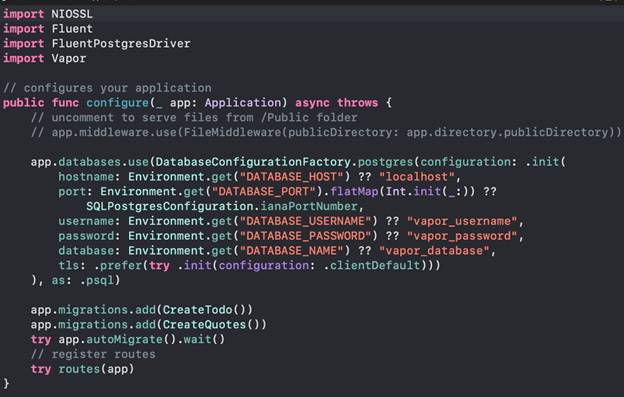
Task: Click the string "localhost"
Action: pos(416,177)
